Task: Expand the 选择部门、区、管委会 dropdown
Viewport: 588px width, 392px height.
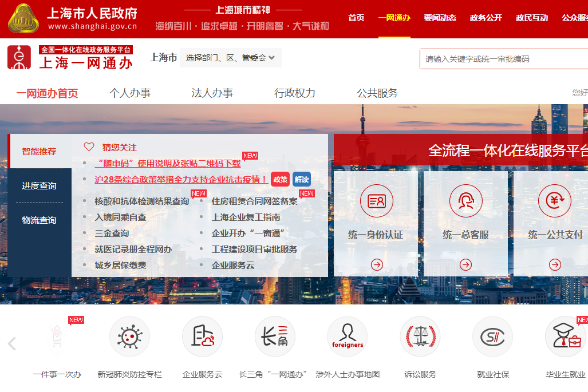Action: click(x=231, y=58)
